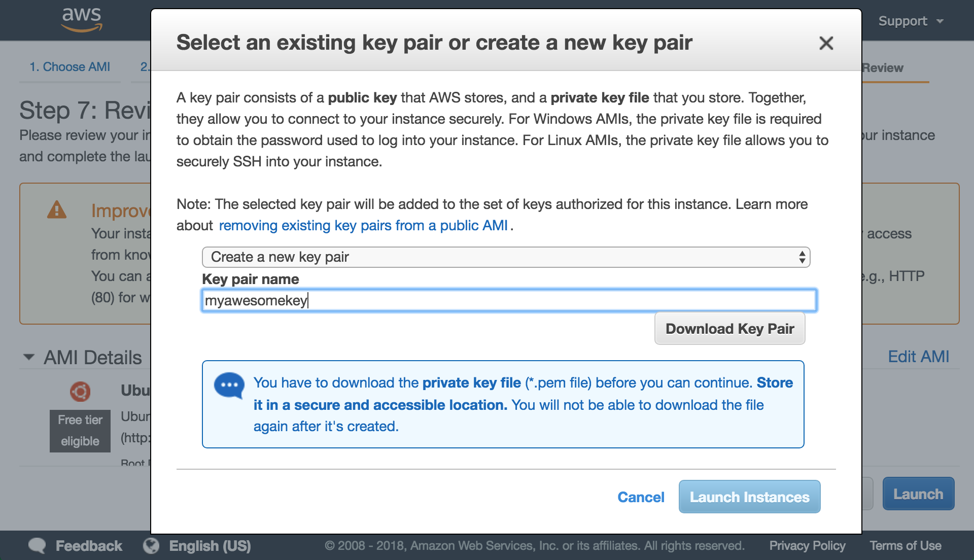Click the warning triangle icon
This screenshot has width=974, height=560.
click(x=57, y=210)
